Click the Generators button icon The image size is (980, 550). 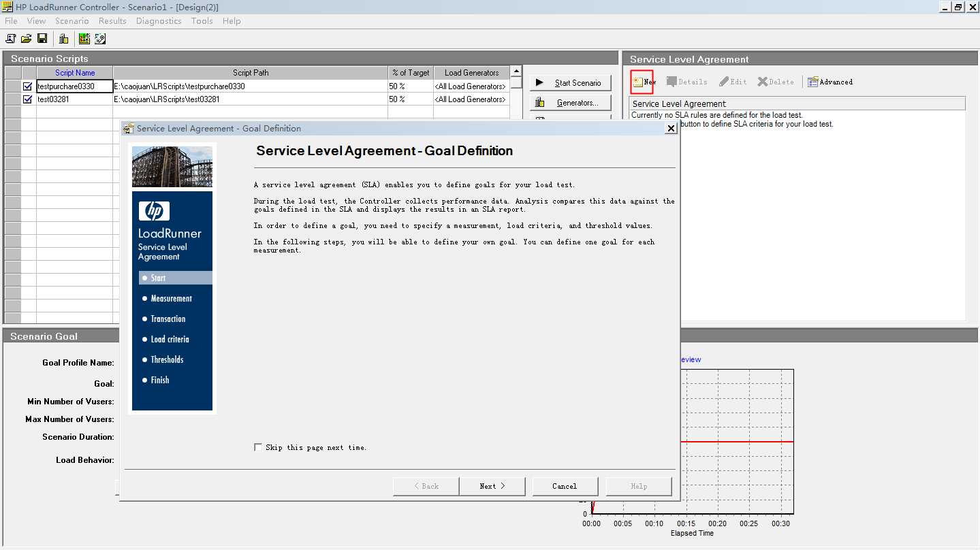(x=540, y=103)
